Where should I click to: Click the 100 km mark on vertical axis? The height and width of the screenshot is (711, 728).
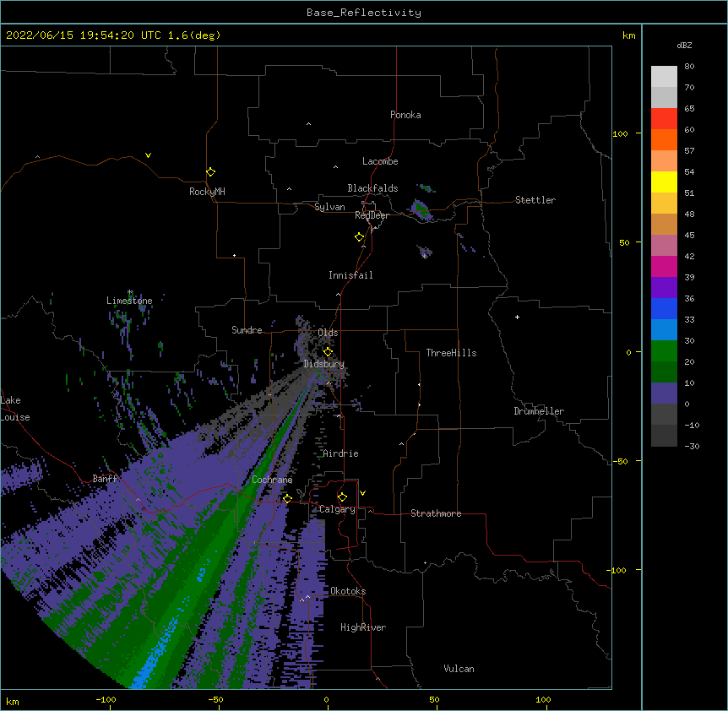point(620,133)
